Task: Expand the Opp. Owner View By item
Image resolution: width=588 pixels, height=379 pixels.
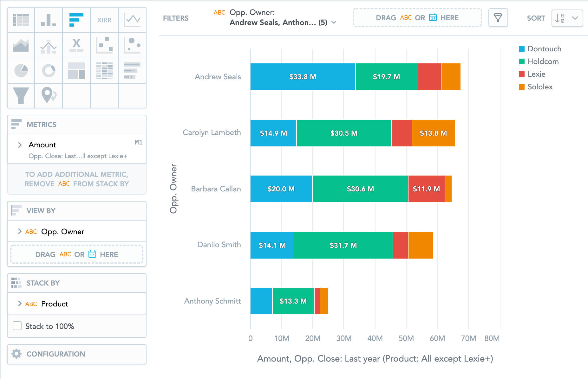Action: point(20,231)
